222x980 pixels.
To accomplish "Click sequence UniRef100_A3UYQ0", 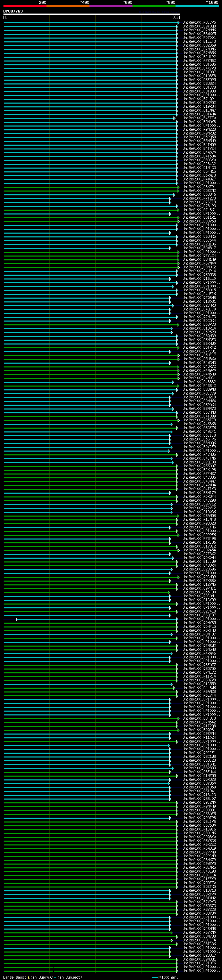I will (199, 913).
